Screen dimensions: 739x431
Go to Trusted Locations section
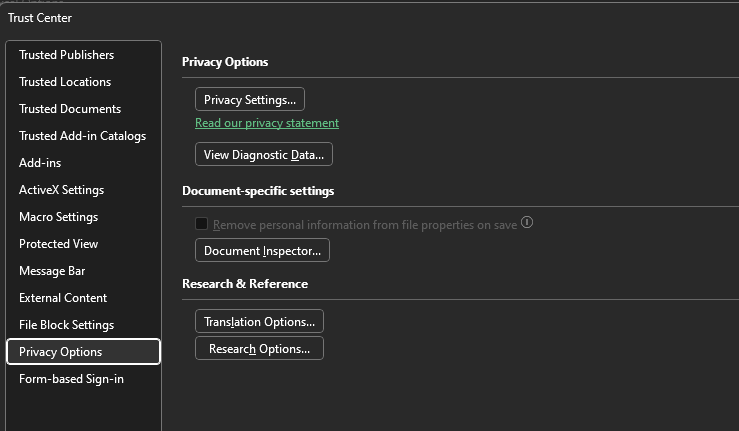tap(65, 82)
